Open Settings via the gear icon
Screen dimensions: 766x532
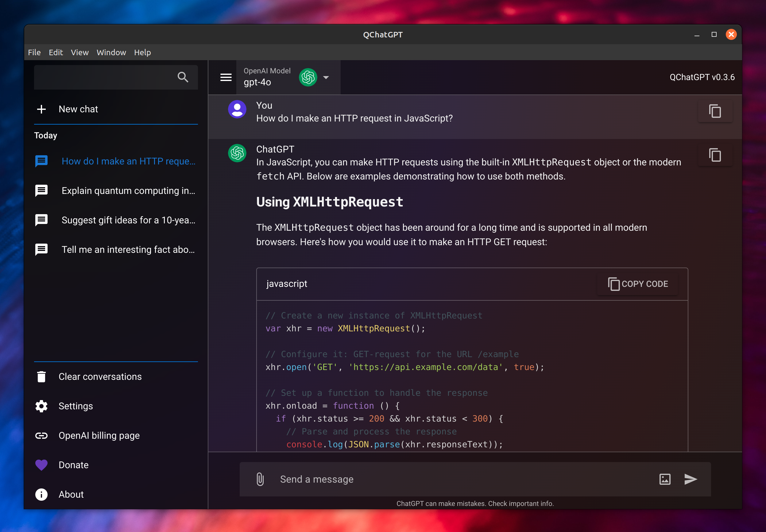pyautogui.click(x=41, y=406)
